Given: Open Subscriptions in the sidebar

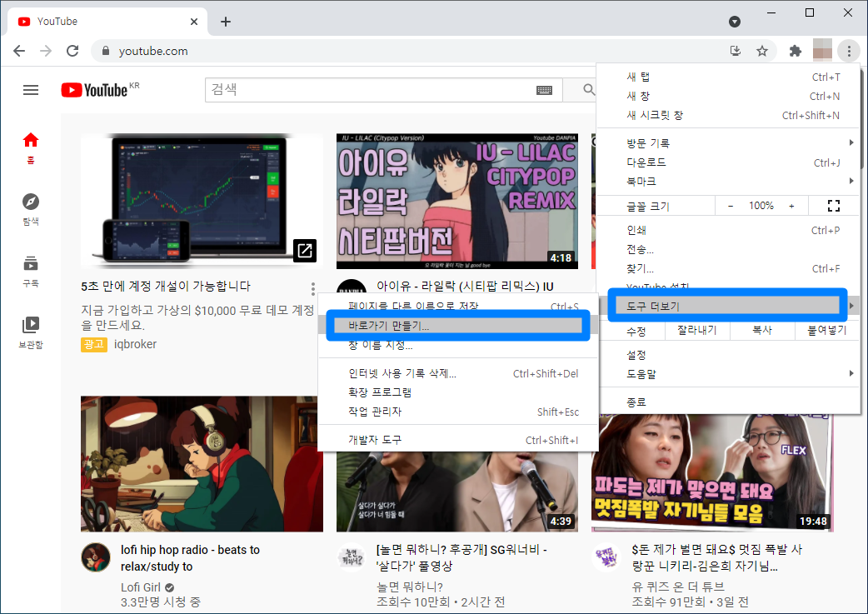Looking at the screenshot, I should point(31,272).
